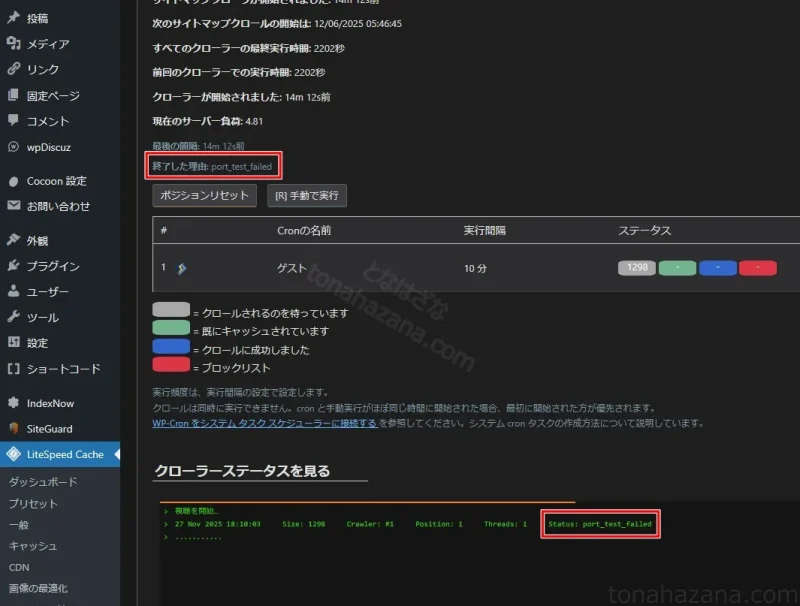Click the speech bubble icon beside コメント
The width and height of the screenshot is (800, 606).
click(x=13, y=121)
